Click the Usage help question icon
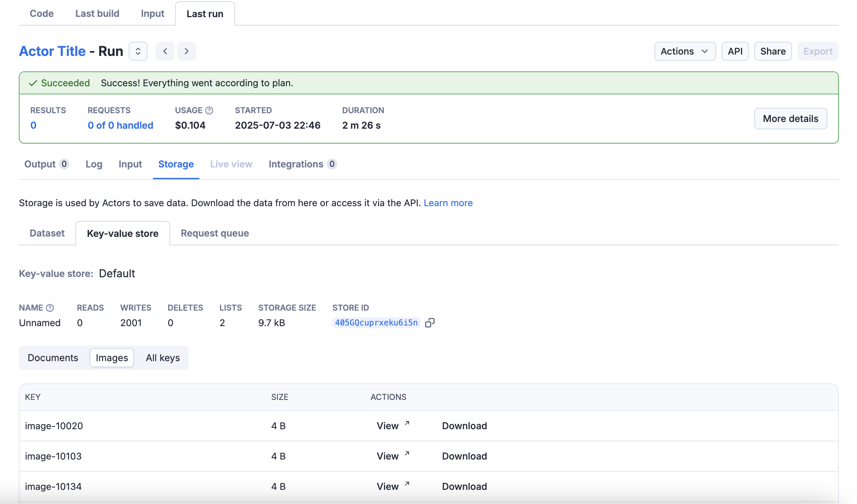The image size is (857, 504). click(209, 111)
